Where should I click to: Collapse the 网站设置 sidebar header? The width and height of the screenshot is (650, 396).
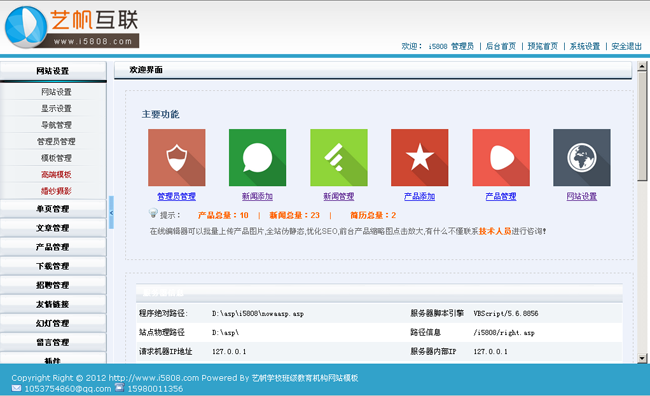click(53, 71)
